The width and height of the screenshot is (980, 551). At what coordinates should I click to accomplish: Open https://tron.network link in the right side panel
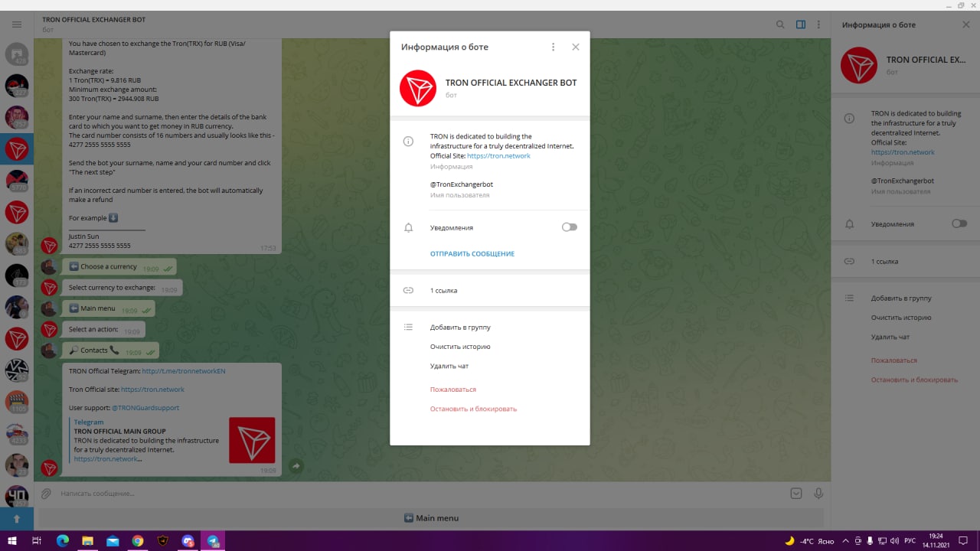903,152
